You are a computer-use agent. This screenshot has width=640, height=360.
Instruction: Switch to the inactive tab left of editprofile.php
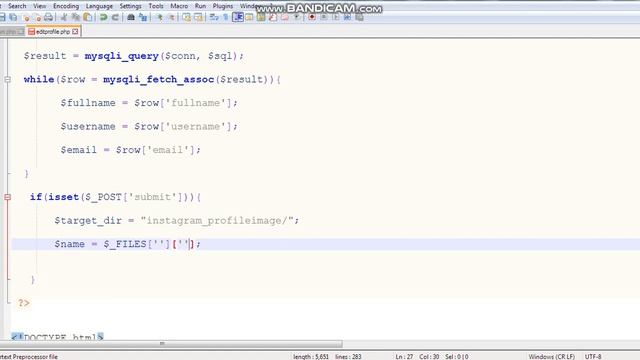(12, 31)
